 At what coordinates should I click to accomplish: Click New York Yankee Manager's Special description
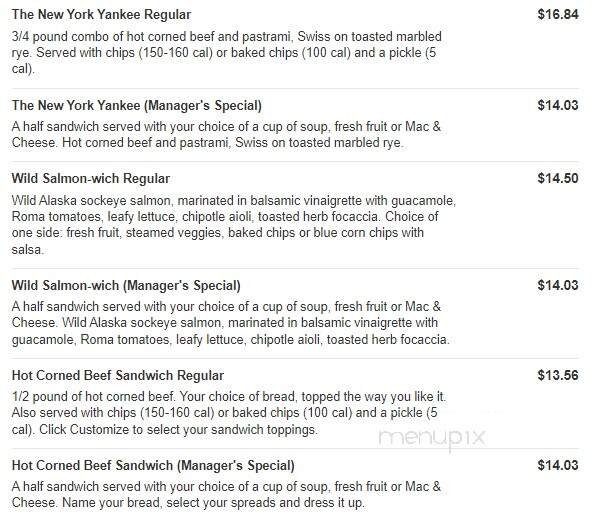tap(227, 134)
